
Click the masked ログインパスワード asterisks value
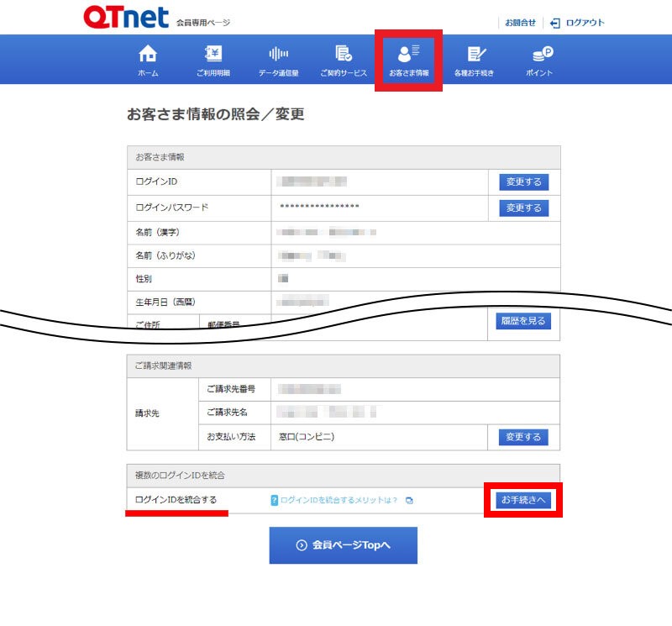pyautogui.click(x=319, y=207)
